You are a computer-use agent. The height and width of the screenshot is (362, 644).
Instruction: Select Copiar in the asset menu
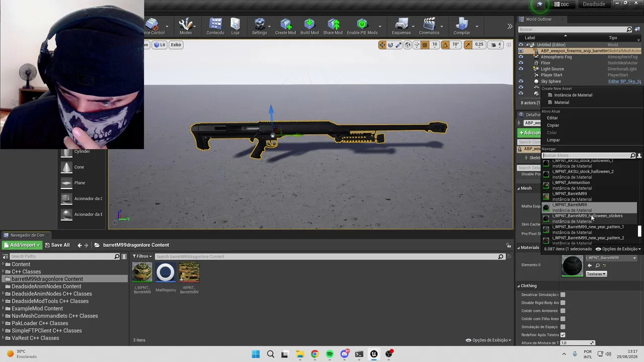click(x=553, y=125)
